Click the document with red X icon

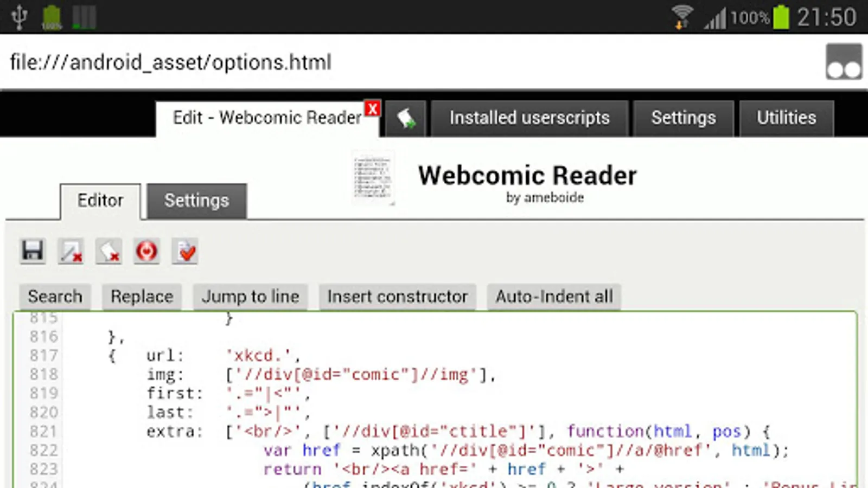[x=108, y=251]
